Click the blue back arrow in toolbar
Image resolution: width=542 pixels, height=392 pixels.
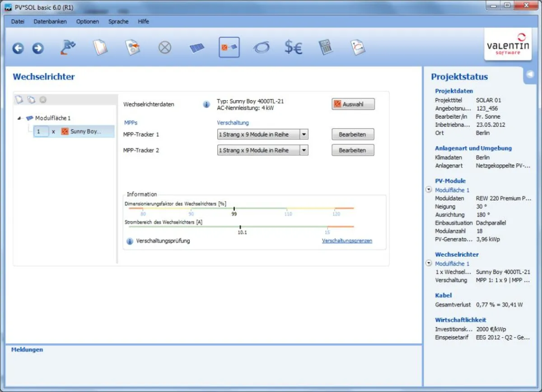18,48
